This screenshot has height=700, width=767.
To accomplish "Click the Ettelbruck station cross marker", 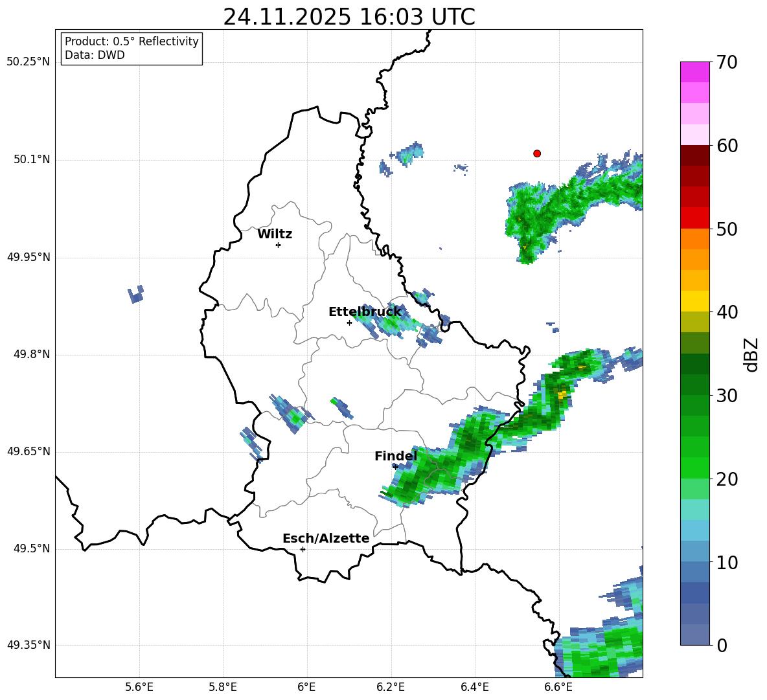I will [x=349, y=322].
